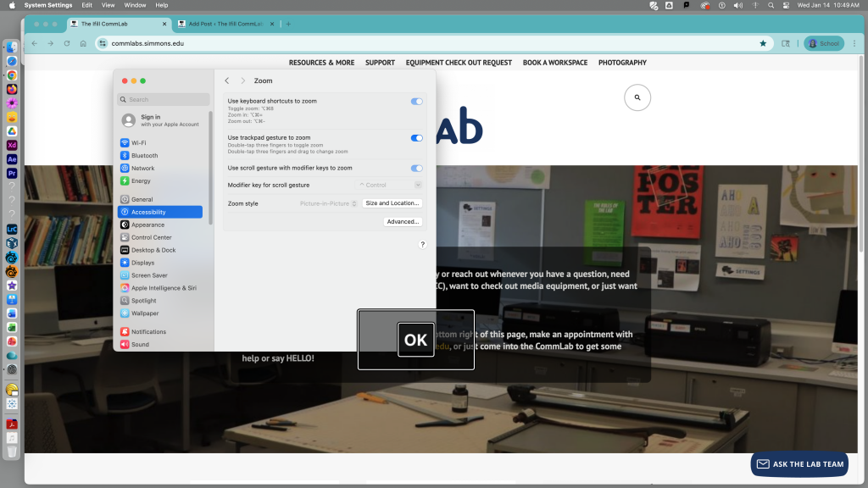Click the System Settings search field
Viewport: 868px width, 488px height.
click(x=163, y=99)
